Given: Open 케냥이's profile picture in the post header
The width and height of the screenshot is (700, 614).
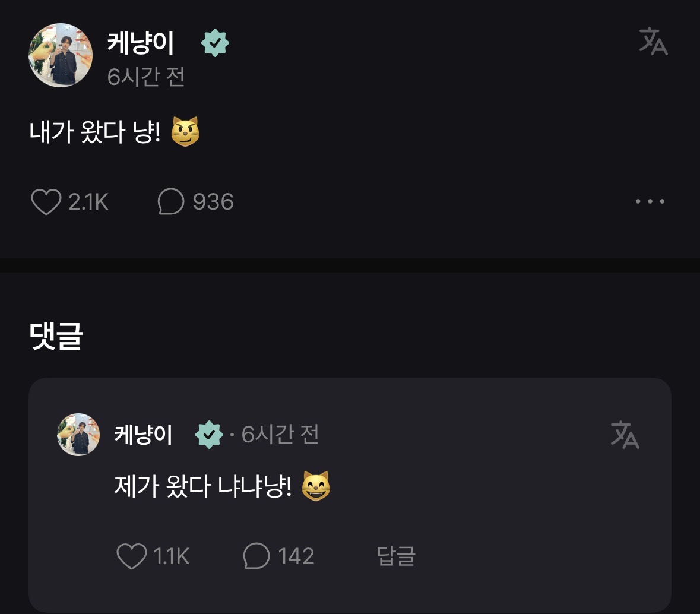Looking at the screenshot, I should 61,55.
